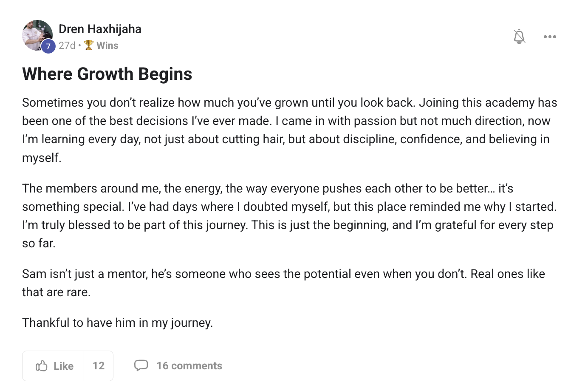Toggle the muted bell notification icon

tap(519, 37)
